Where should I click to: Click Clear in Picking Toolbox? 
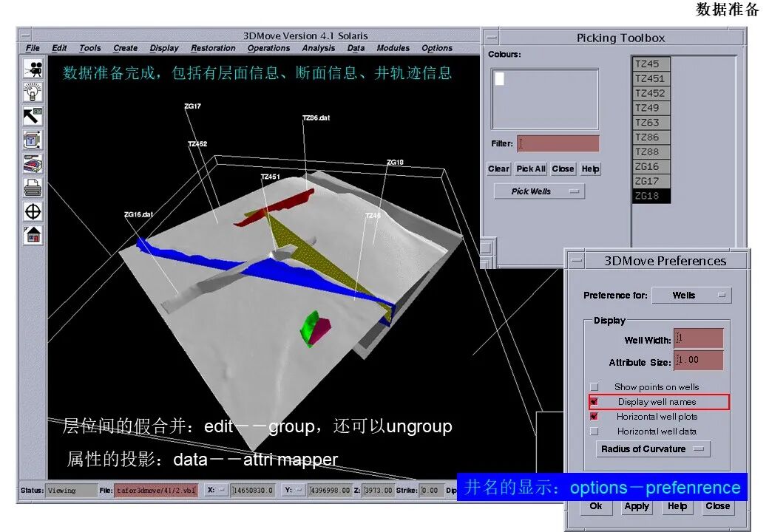499,169
